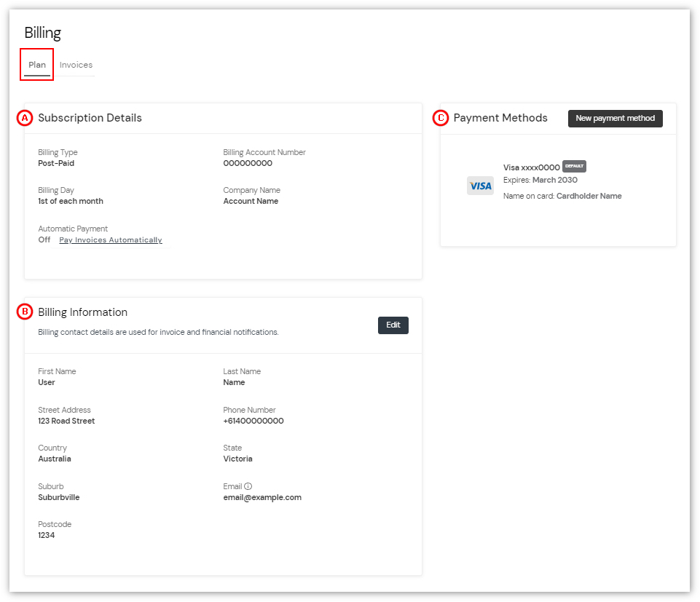Open the Plan tab
The height and width of the screenshot is (602, 700).
(x=37, y=65)
